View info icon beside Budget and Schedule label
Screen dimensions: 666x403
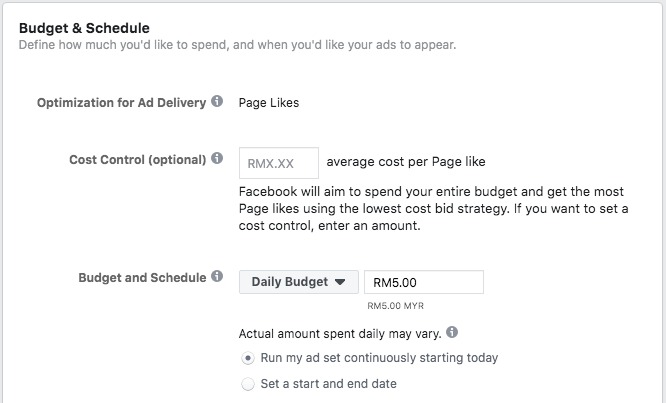coord(217,276)
